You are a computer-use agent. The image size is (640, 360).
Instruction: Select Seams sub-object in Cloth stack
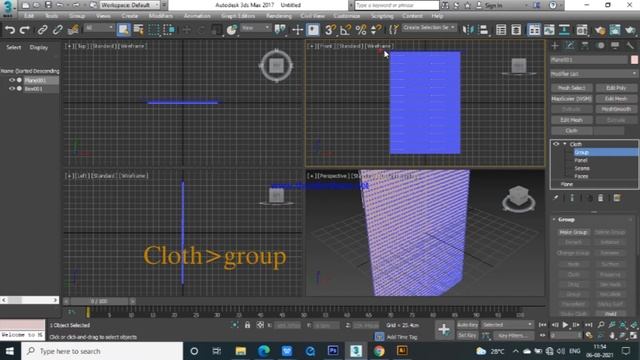[582, 168]
